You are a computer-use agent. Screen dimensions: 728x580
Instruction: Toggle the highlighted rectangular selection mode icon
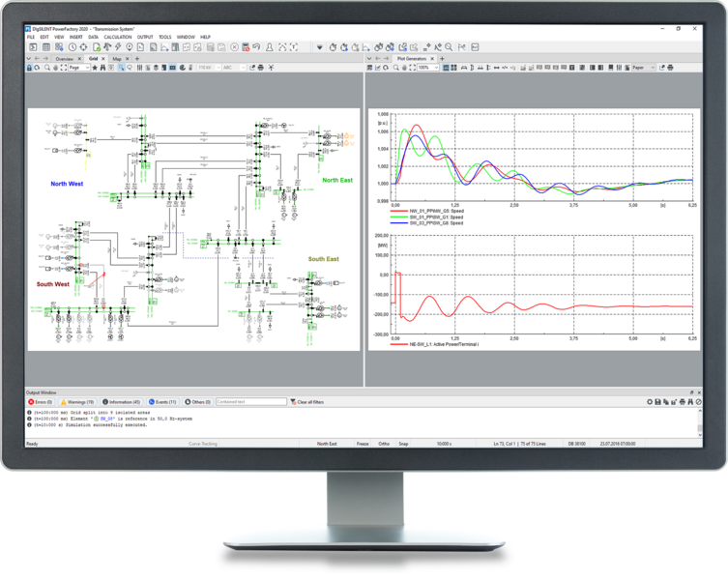[121, 68]
